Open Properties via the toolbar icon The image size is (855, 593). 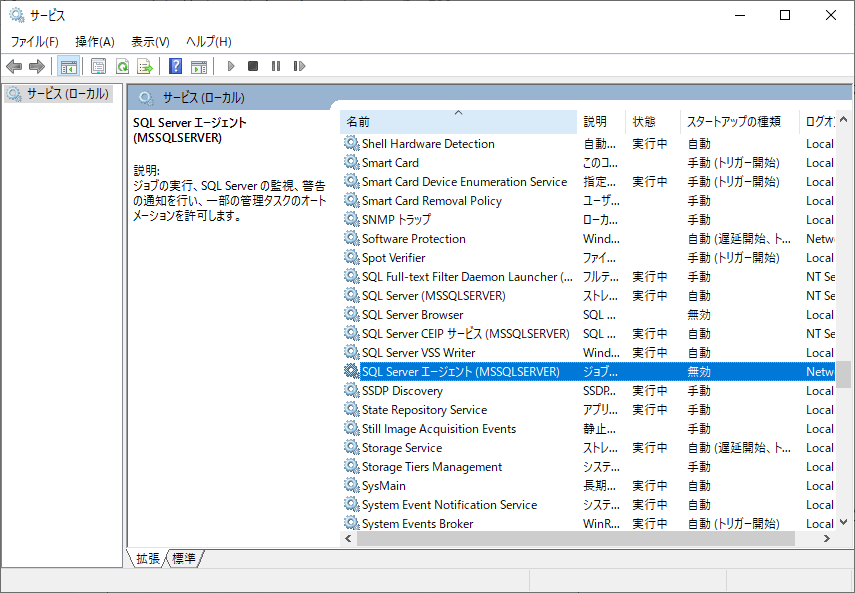(98, 66)
